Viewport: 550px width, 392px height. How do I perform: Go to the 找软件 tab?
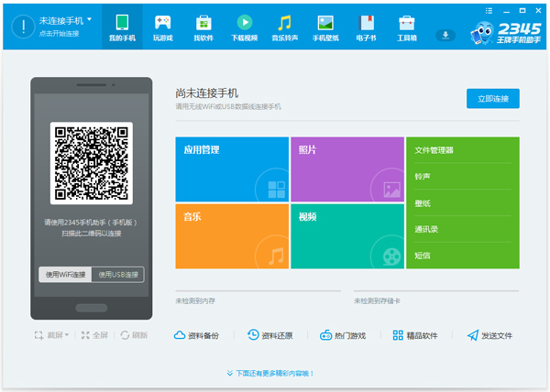click(203, 27)
